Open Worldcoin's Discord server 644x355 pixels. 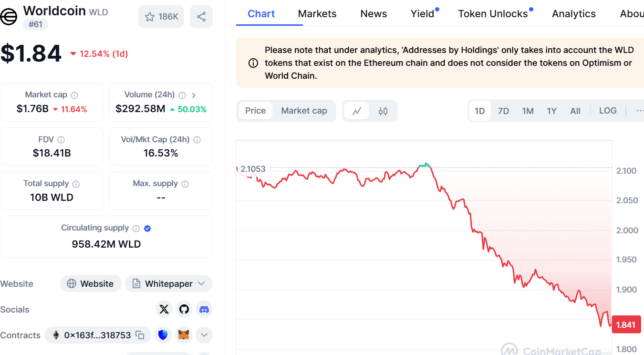point(204,309)
